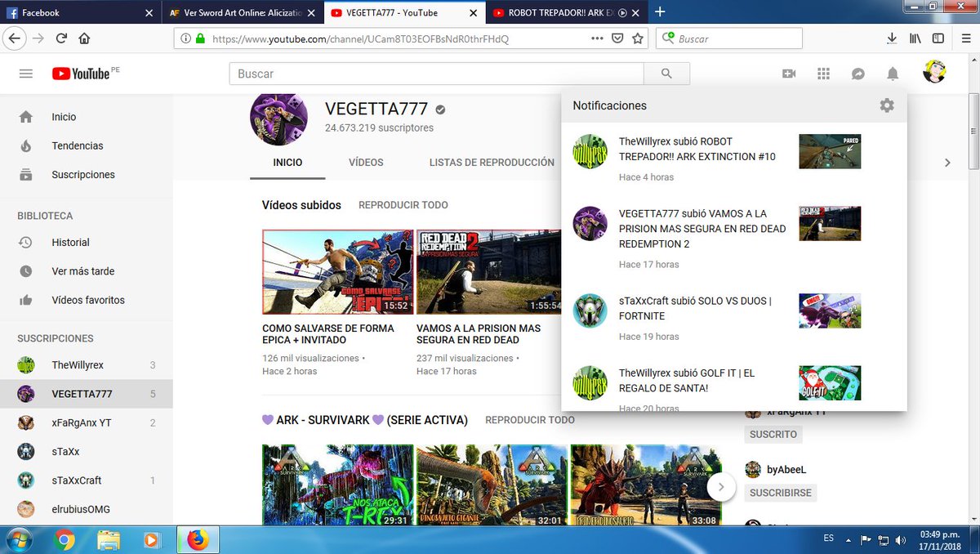Open Firefox application menu icon
Viewport: 980px width, 554px height.
click(x=964, y=38)
